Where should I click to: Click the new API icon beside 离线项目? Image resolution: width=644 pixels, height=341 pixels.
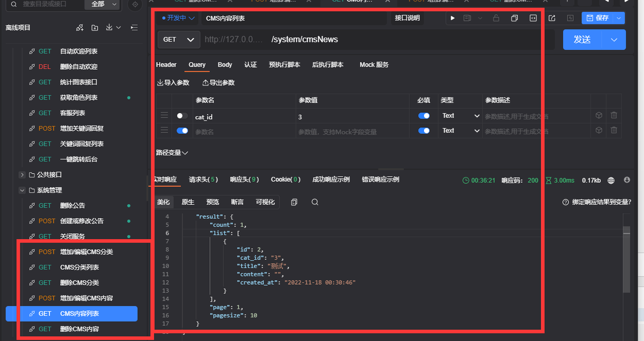tap(80, 27)
